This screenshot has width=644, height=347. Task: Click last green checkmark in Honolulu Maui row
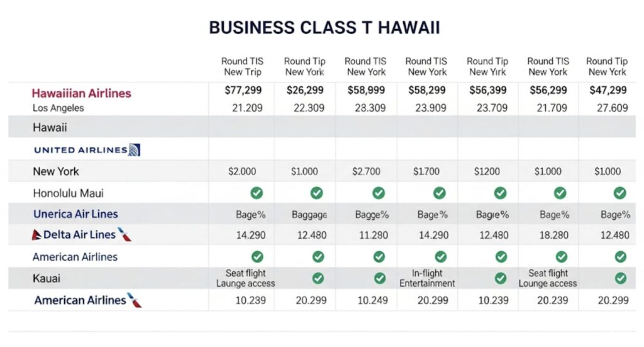click(619, 193)
